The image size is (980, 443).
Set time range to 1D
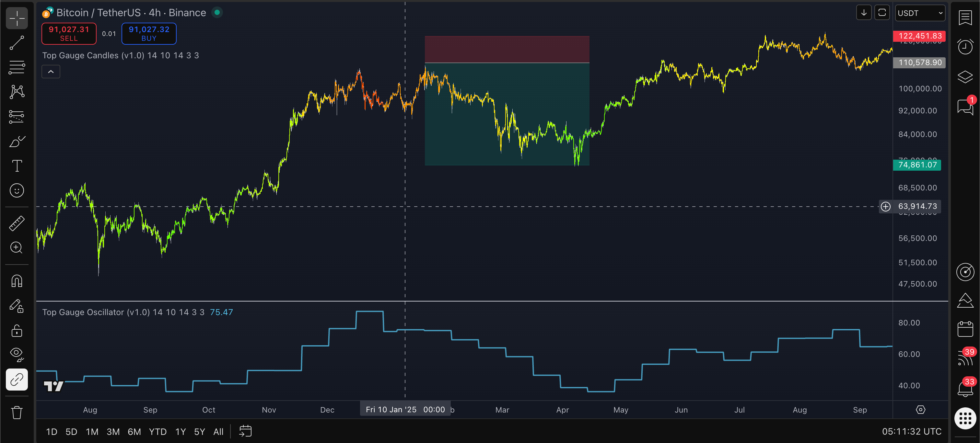pos(52,432)
